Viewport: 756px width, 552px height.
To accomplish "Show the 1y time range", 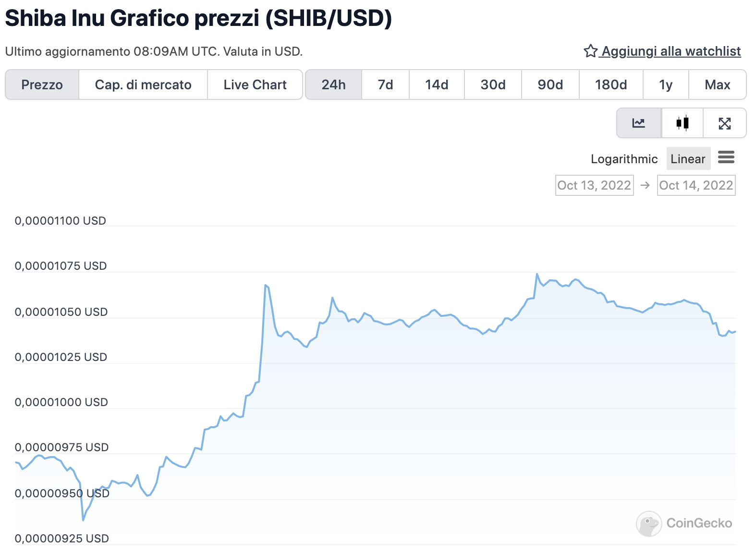I will (666, 85).
